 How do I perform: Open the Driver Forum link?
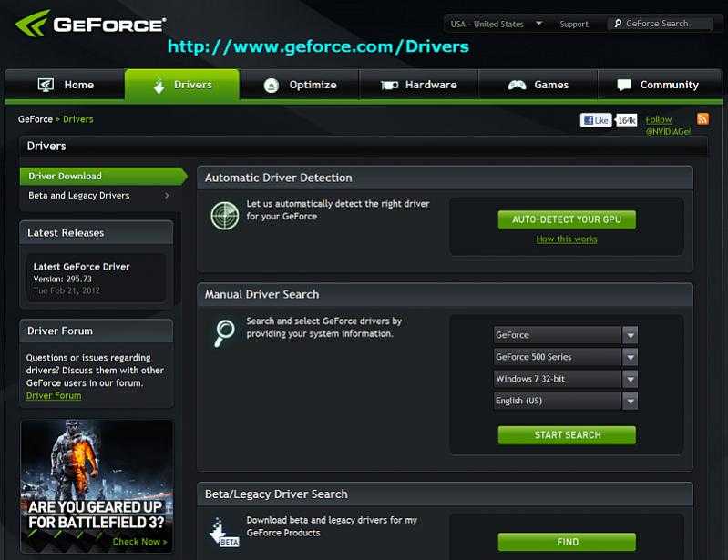coord(54,395)
